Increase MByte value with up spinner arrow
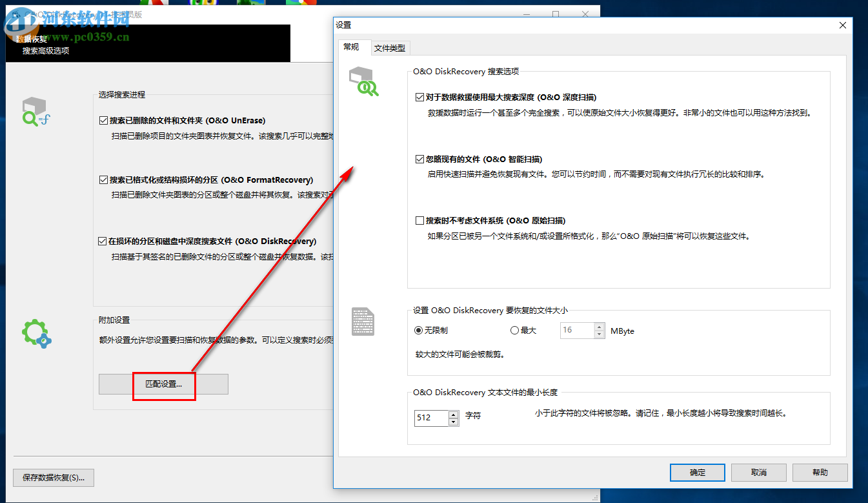 600,327
